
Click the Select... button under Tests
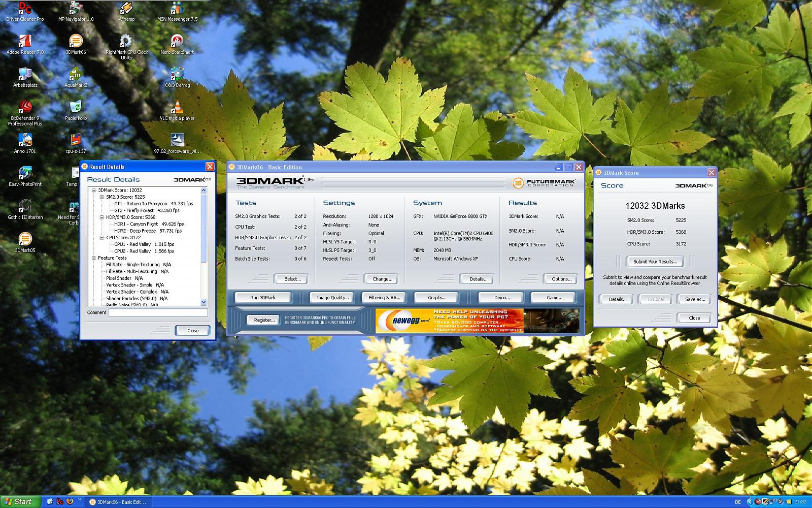point(292,279)
